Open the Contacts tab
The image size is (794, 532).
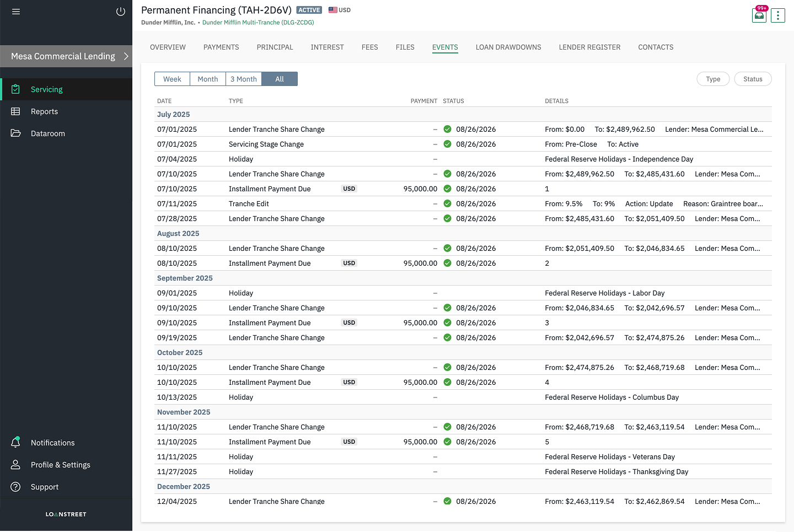pyautogui.click(x=656, y=47)
